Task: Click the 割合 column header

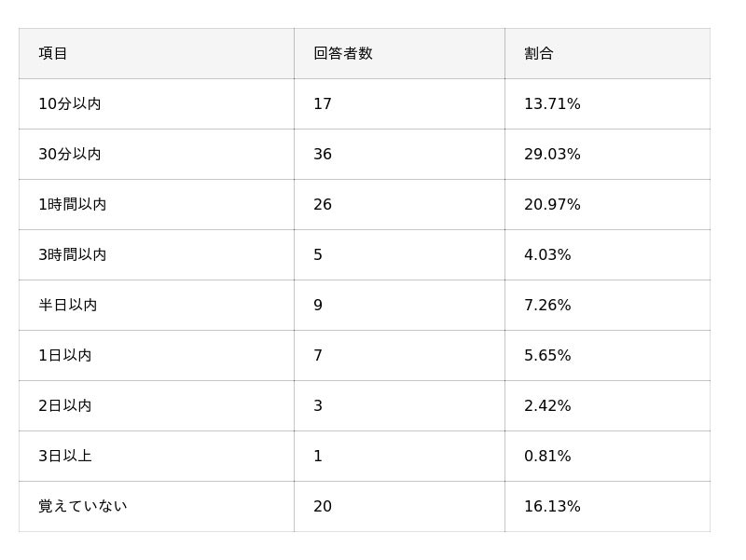Action: pos(539,54)
